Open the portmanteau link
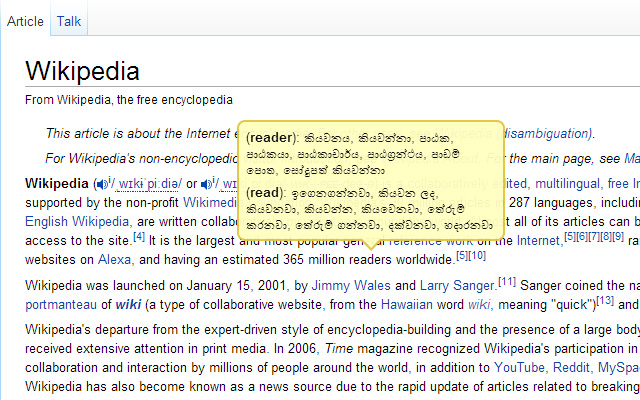Image resolution: width=640 pixels, height=400 pixels. (61, 305)
